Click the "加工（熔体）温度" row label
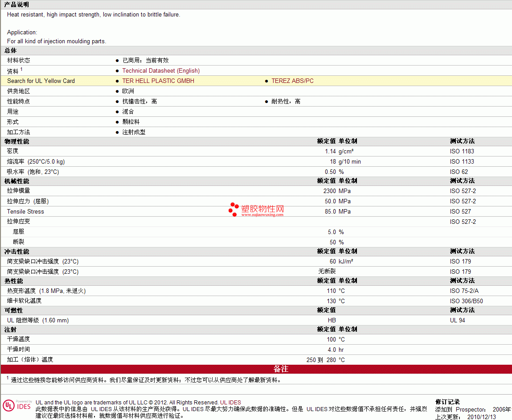The width and height of the screenshot is (512, 420). tap(30, 359)
